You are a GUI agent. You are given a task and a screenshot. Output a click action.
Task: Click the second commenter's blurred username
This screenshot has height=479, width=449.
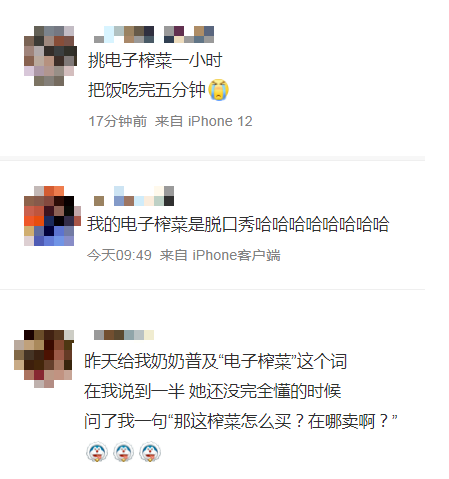[x=134, y=196]
